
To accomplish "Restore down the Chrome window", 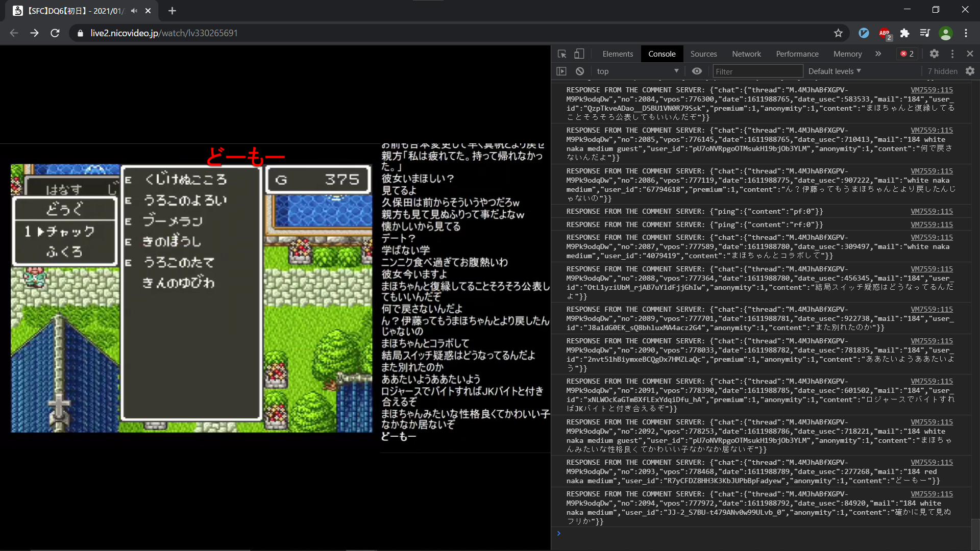I will (936, 10).
